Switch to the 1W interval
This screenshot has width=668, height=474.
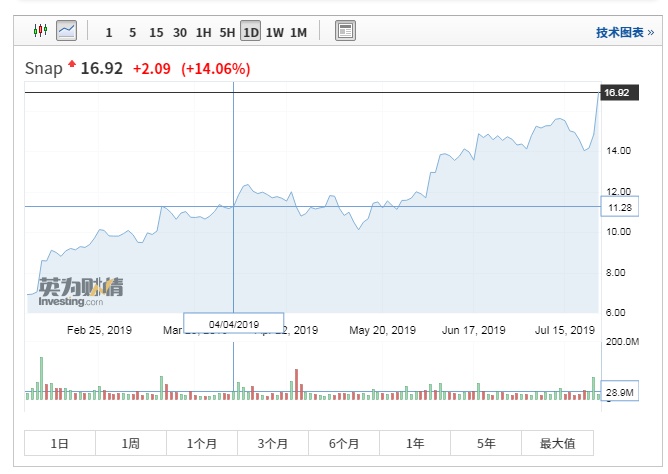coord(274,32)
